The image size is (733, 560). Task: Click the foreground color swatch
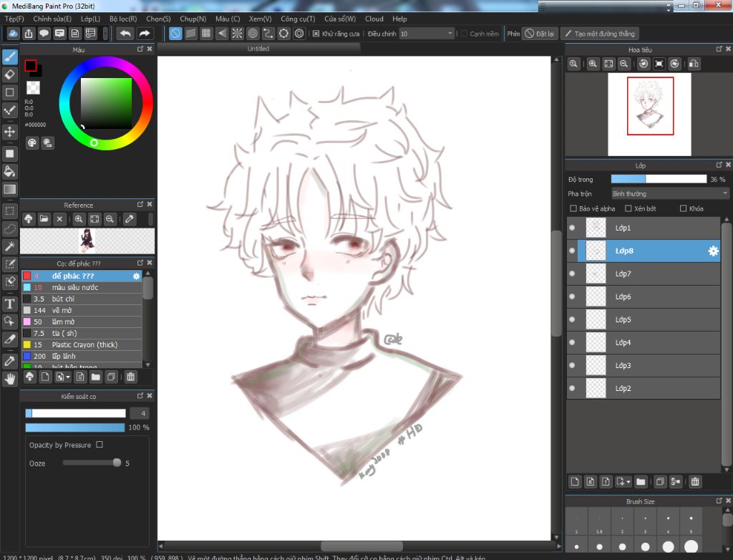coord(31,65)
